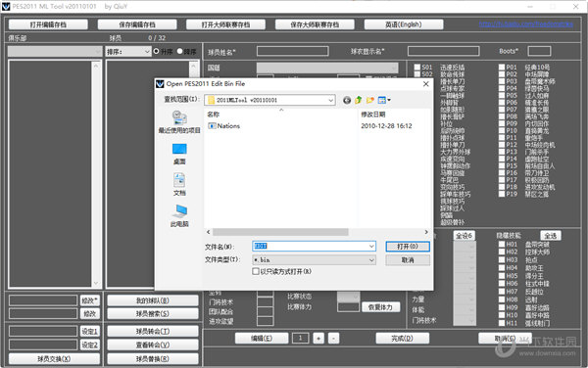This screenshot has width=588, height=368.
Task: Create a new folder in the Open dialog
Action: point(370,100)
